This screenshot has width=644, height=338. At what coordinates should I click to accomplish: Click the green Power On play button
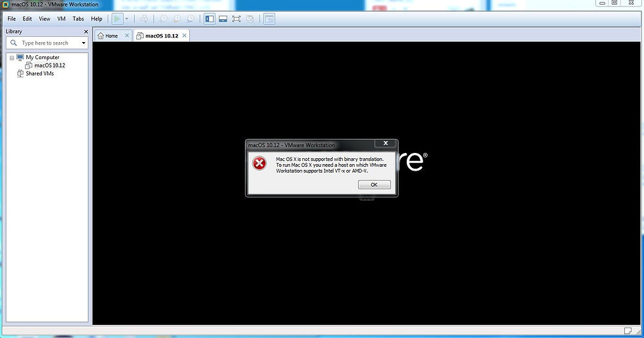(x=118, y=19)
